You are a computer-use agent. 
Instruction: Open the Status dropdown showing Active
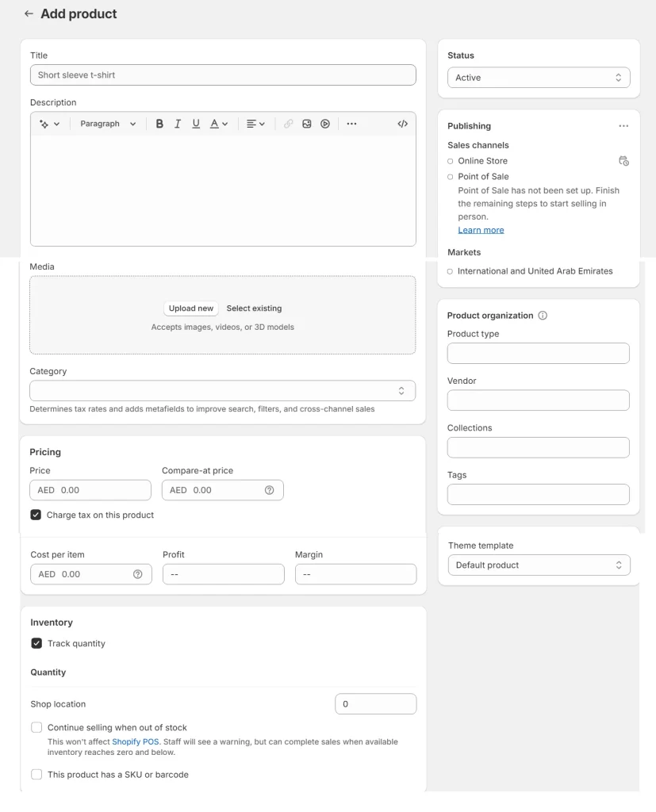tap(539, 78)
